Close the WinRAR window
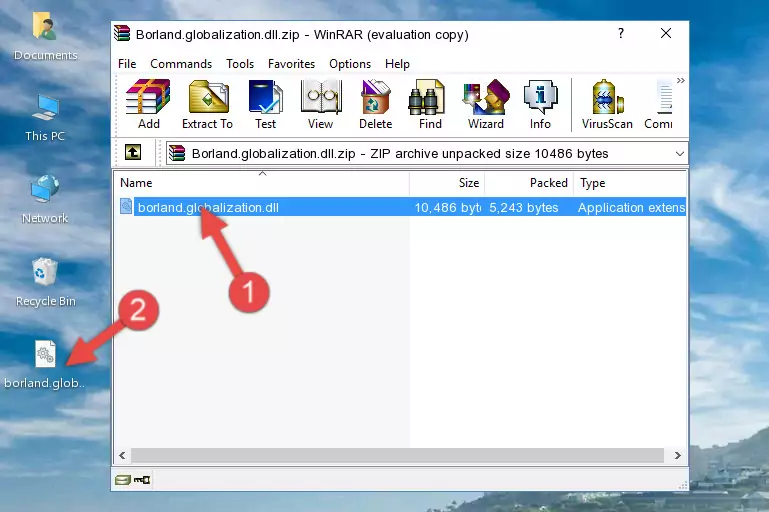 click(666, 33)
